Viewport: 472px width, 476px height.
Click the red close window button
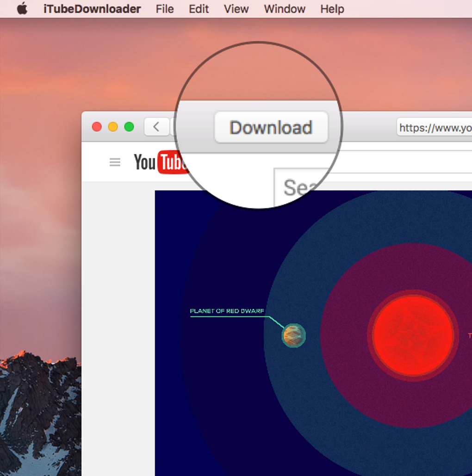pos(97,127)
